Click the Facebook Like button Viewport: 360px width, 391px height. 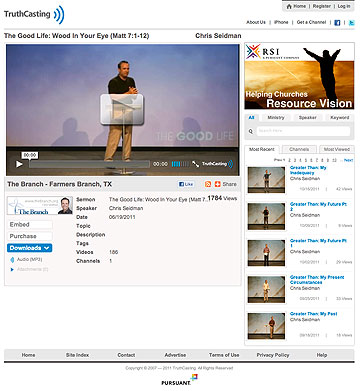pyautogui.click(x=186, y=184)
